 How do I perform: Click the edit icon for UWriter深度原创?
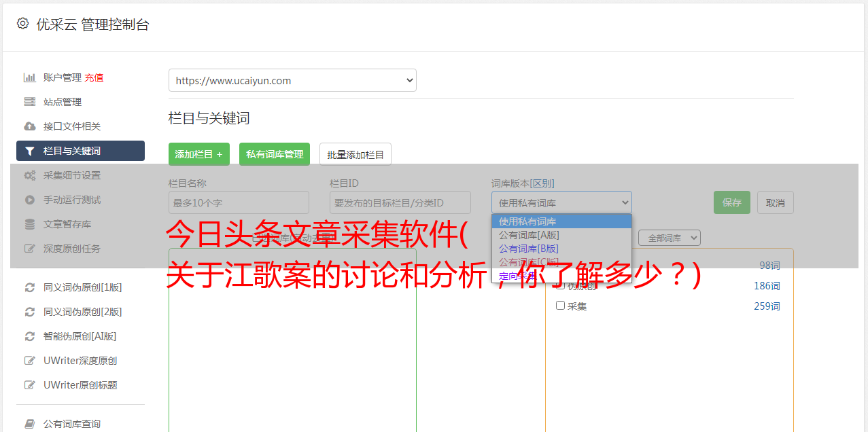point(30,361)
